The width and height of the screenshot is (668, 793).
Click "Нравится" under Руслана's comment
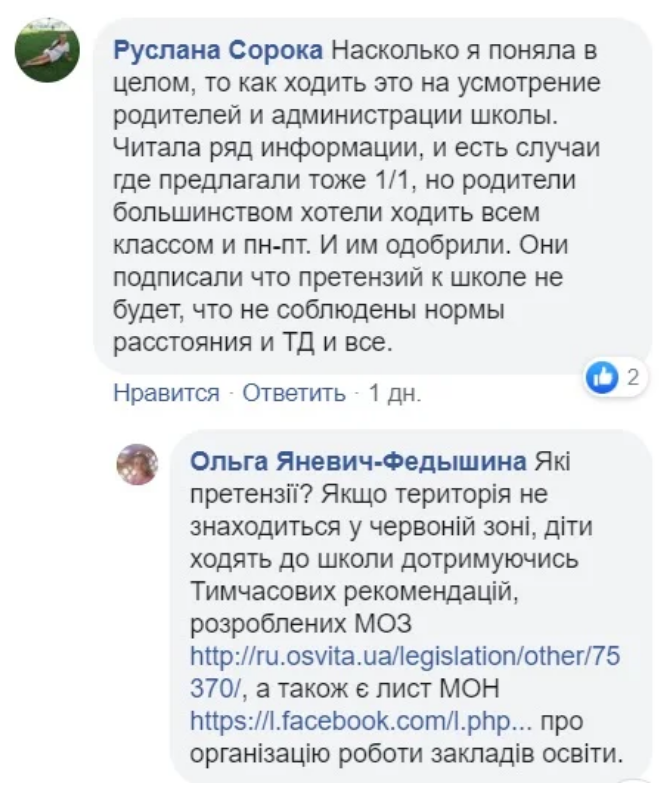(x=166, y=393)
